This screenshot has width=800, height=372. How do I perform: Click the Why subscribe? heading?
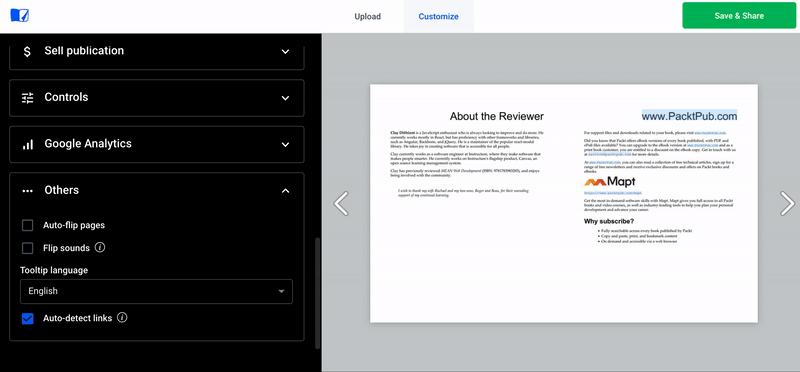(x=609, y=221)
